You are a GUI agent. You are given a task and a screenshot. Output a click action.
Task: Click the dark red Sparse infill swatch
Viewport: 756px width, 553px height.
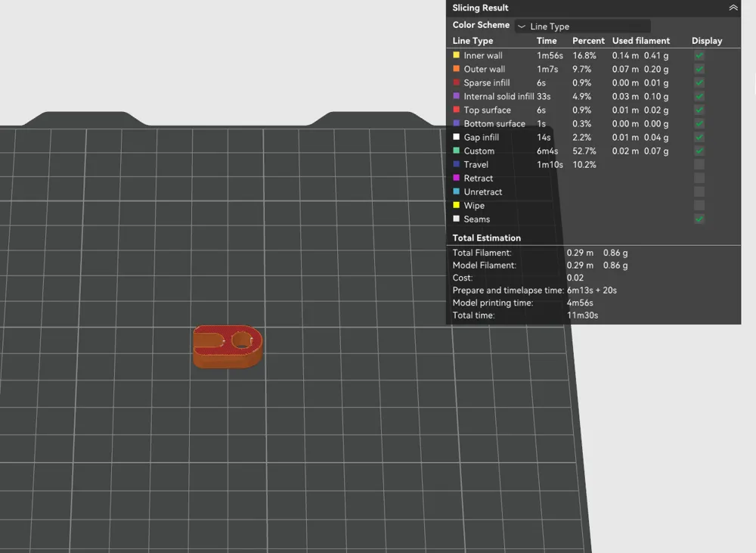coord(456,82)
